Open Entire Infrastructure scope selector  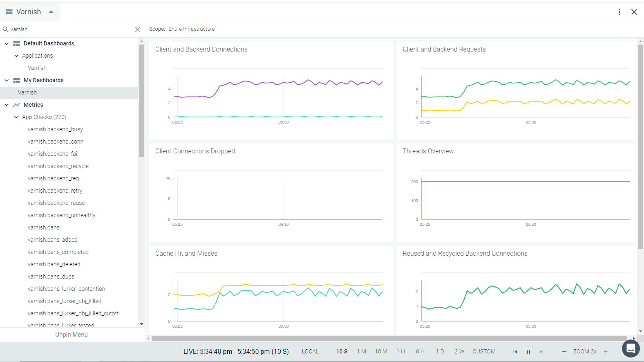pos(192,29)
